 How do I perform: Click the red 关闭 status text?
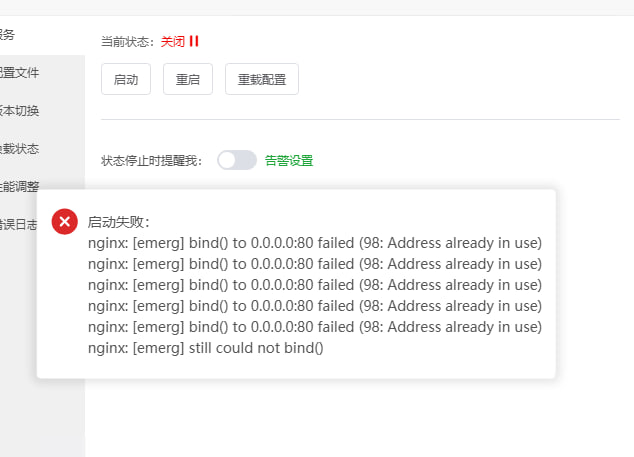click(x=173, y=41)
